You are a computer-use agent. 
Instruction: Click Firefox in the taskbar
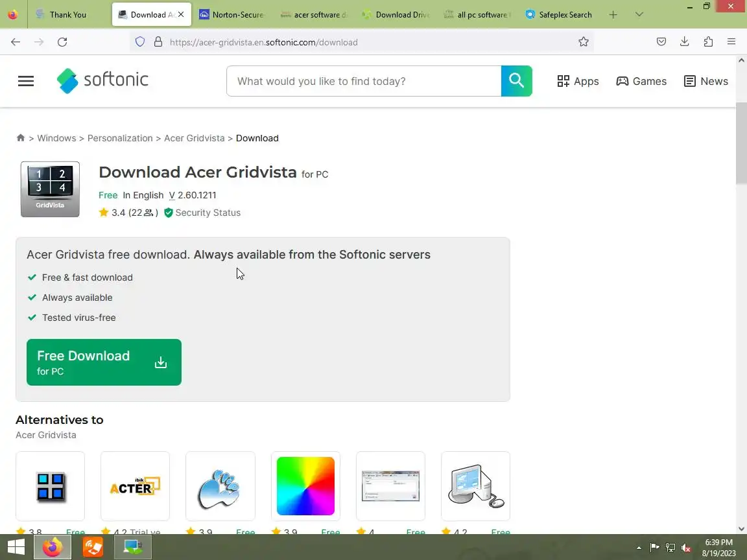pyautogui.click(x=53, y=546)
